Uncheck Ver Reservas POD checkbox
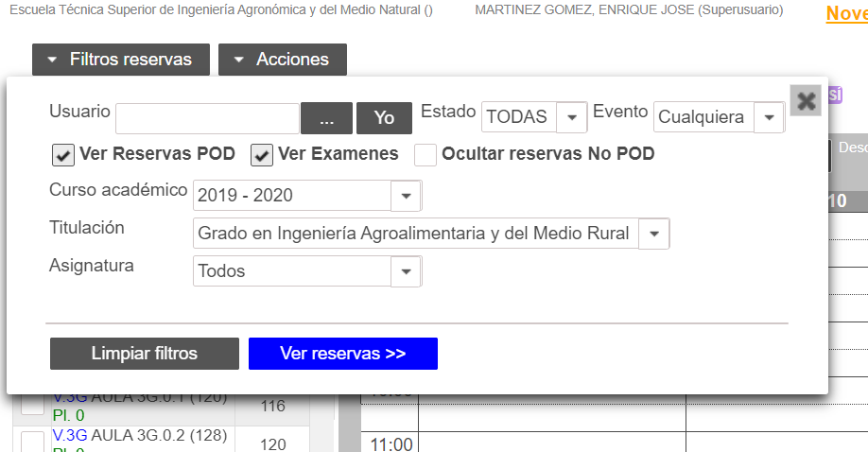 point(63,155)
